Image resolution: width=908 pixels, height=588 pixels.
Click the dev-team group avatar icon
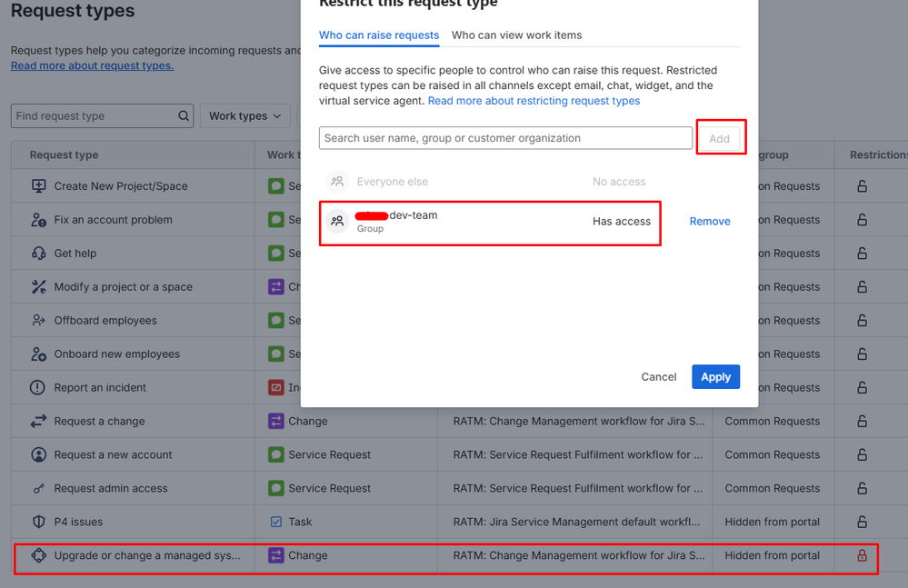(x=337, y=221)
